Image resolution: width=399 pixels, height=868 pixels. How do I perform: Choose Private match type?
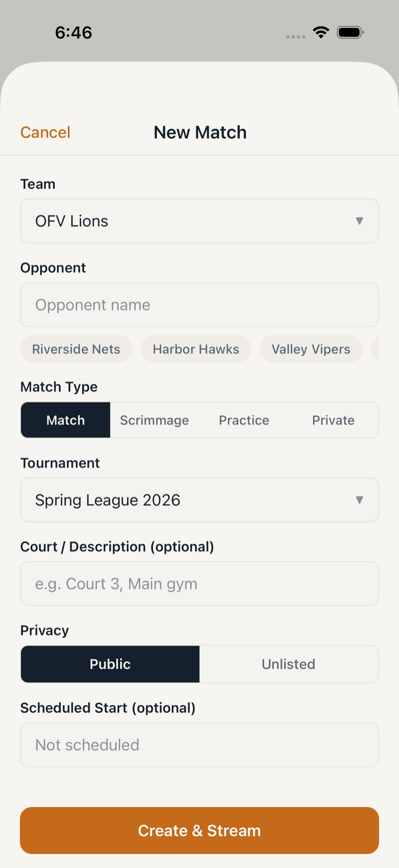coord(333,420)
